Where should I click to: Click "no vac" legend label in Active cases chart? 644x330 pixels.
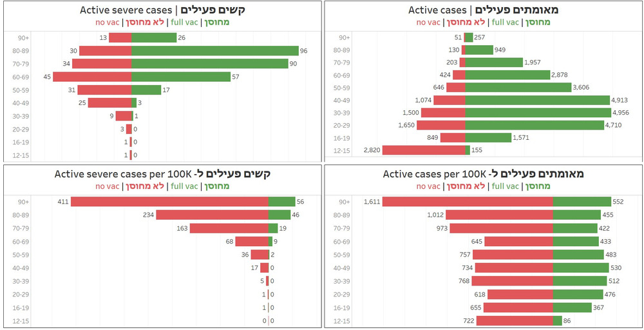pos(429,23)
